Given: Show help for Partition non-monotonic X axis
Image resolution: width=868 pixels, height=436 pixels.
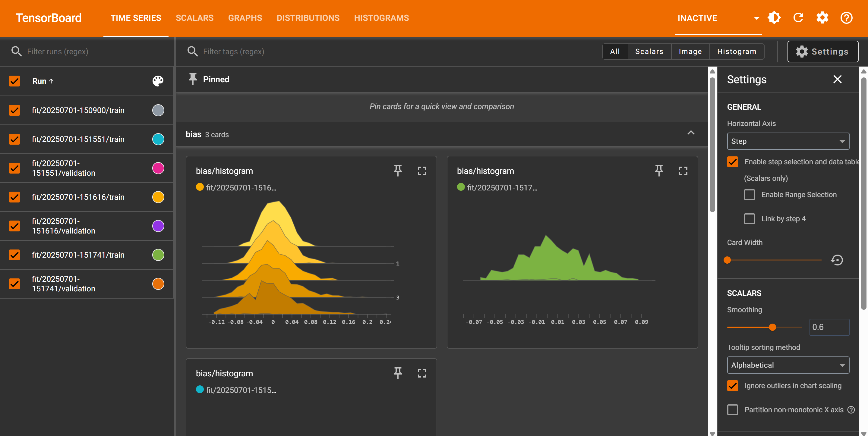Looking at the screenshot, I should [x=851, y=410].
